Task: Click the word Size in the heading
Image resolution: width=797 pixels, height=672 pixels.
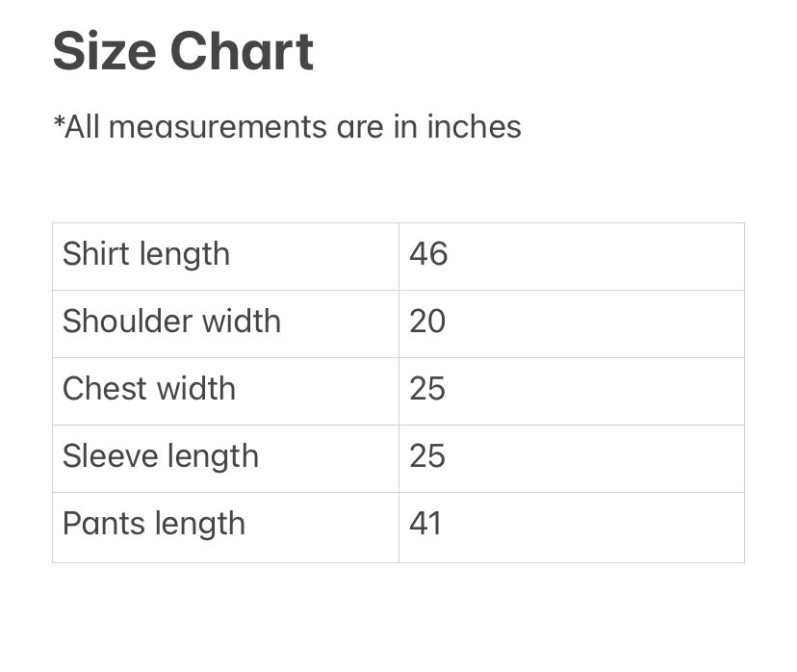Action: tap(103, 52)
